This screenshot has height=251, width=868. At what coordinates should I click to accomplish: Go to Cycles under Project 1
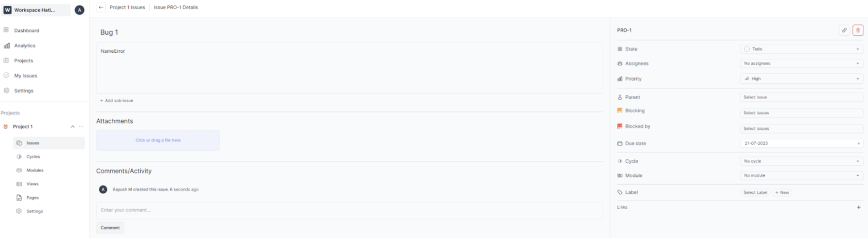click(x=33, y=157)
